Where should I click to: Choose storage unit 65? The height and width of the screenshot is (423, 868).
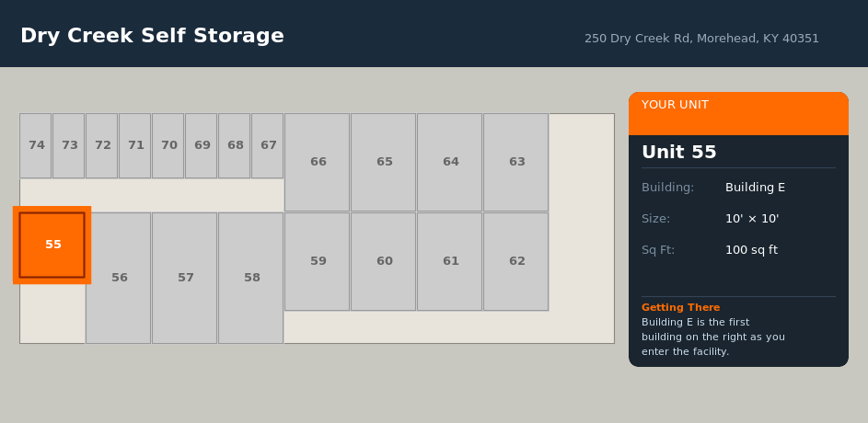[x=384, y=162]
